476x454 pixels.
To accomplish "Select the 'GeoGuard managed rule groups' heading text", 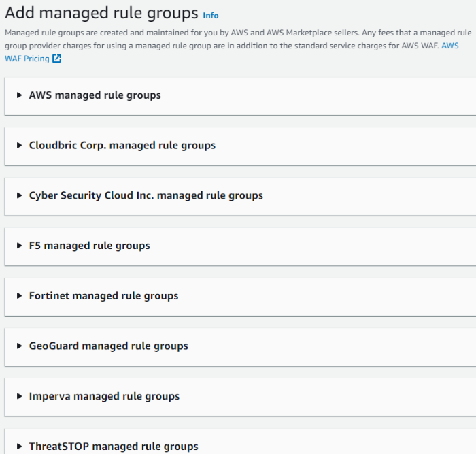I will click(108, 346).
